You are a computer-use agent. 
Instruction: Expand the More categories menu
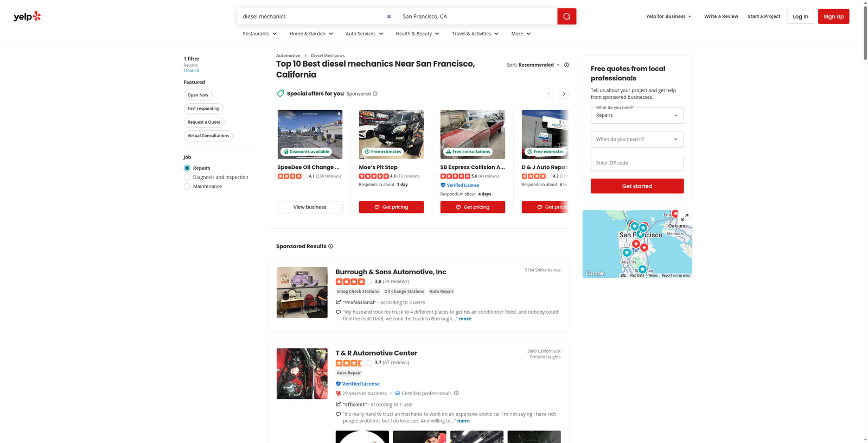(521, 34)
